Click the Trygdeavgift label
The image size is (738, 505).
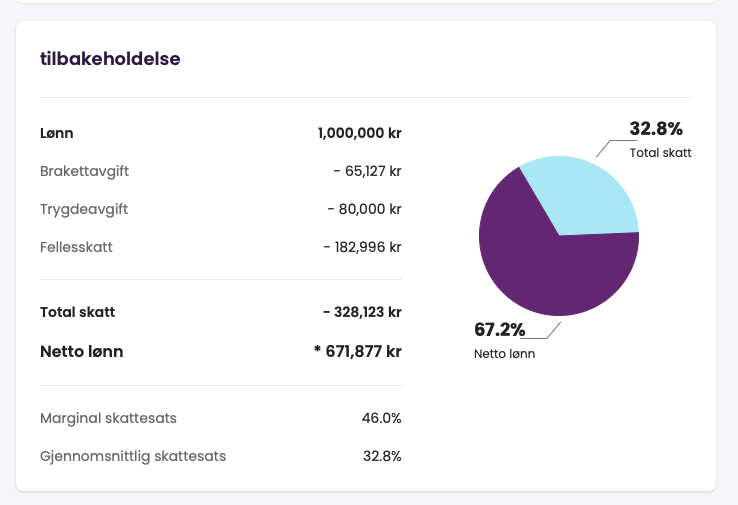[x=84, y=209]
